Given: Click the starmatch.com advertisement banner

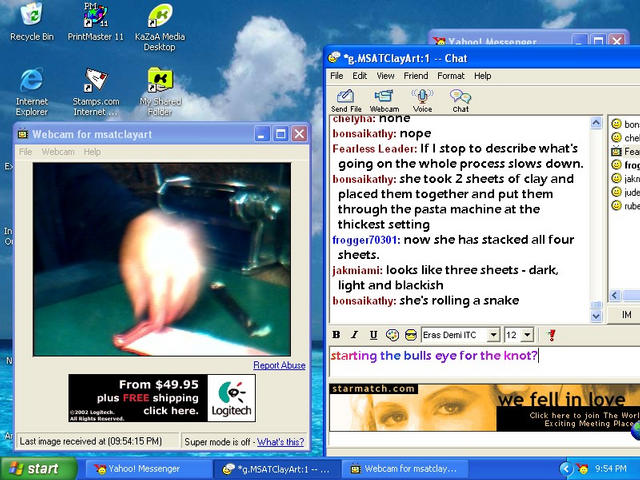Looking at the screenshot, I should pos(484,407).
